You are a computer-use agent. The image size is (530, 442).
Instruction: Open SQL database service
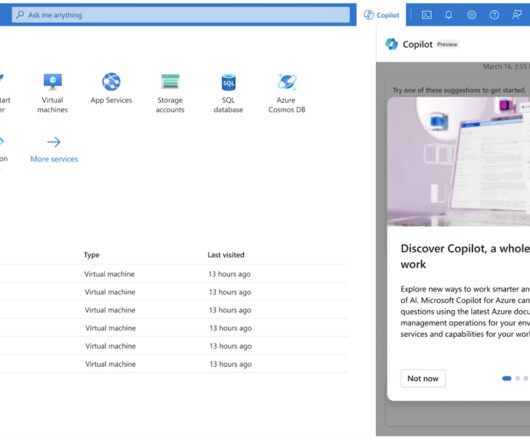point(228,93)
